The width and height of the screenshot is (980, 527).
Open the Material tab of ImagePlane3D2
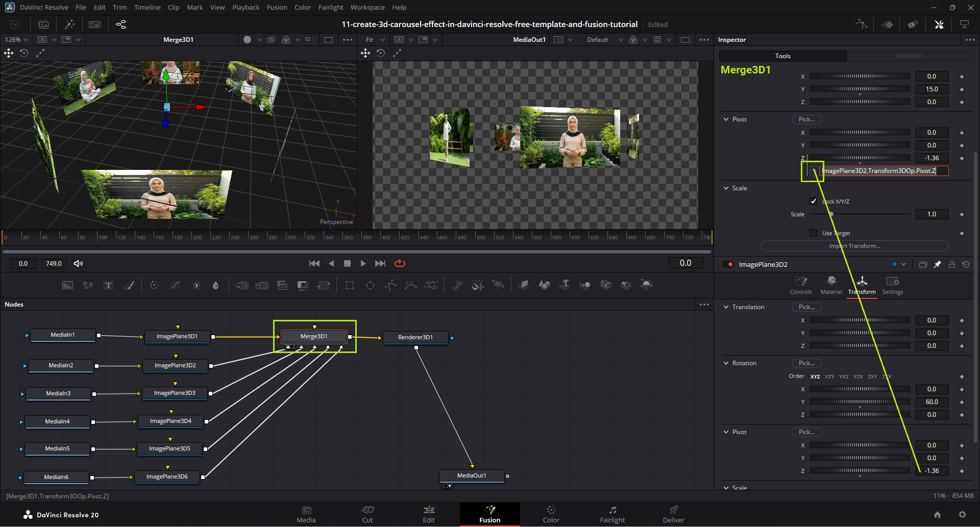click(x=831, y=285)
